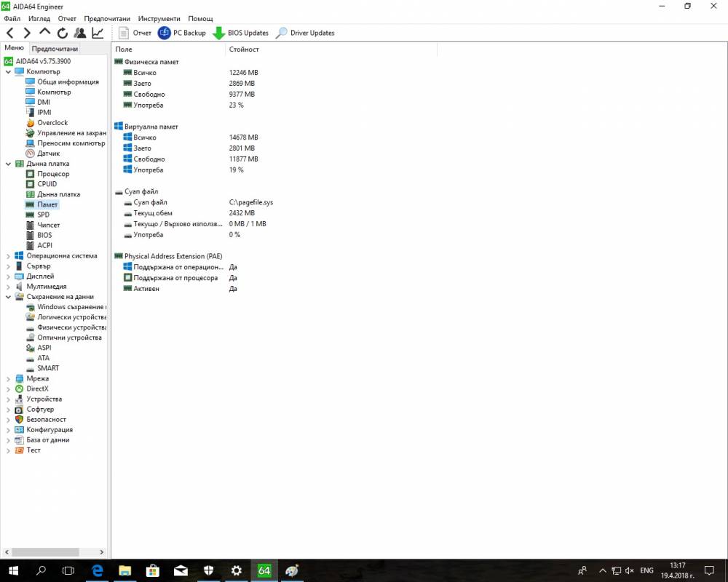The height and width of the screenshot is (582, 728).
Task: Open the Чипсет tree item
Action: [x=43, y=225]
